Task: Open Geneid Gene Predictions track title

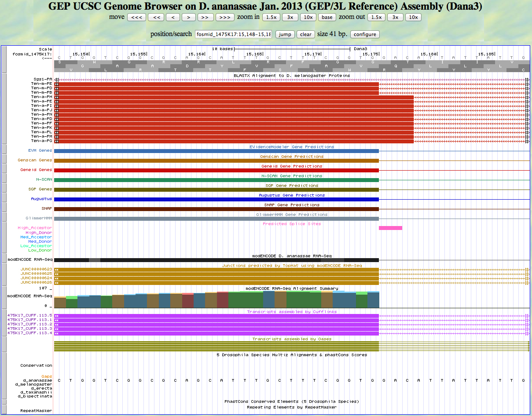Action: 292,166
